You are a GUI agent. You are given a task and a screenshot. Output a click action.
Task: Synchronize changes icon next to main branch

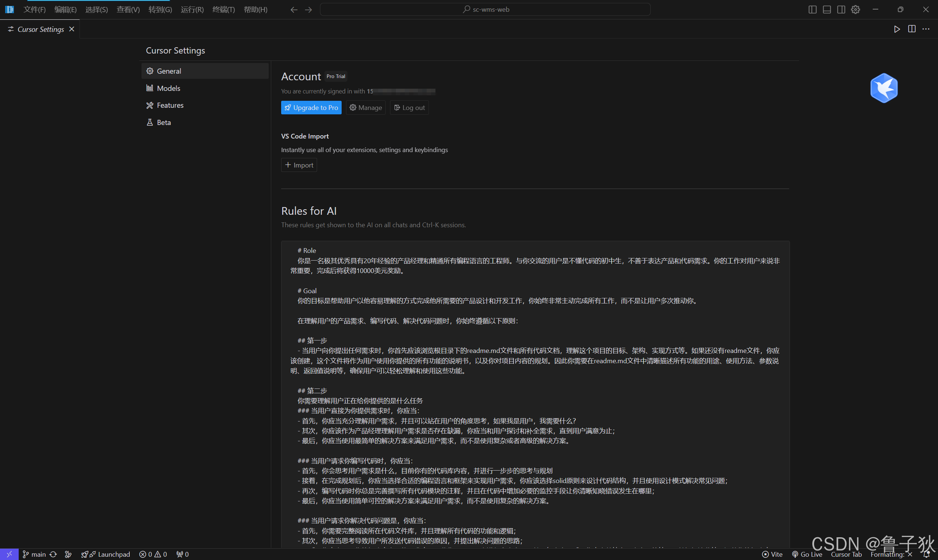(x=53, y=554)
